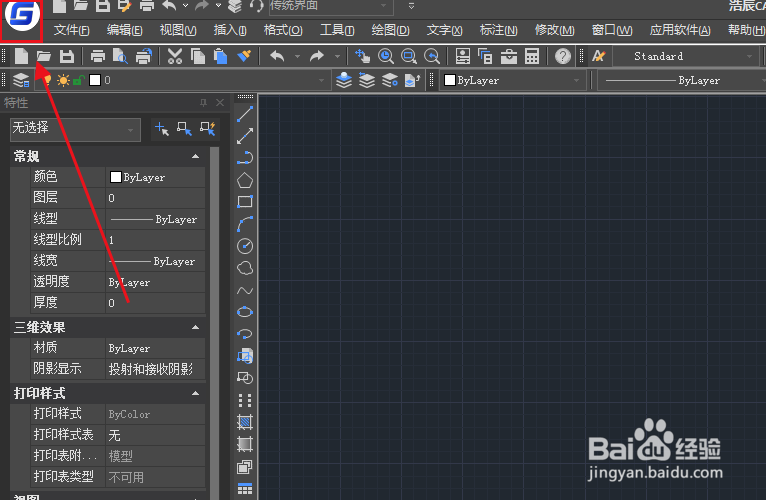Click the zoom previous icon
Image resolution: width=766 pixels, height=500 pixels.
point(432,56)
